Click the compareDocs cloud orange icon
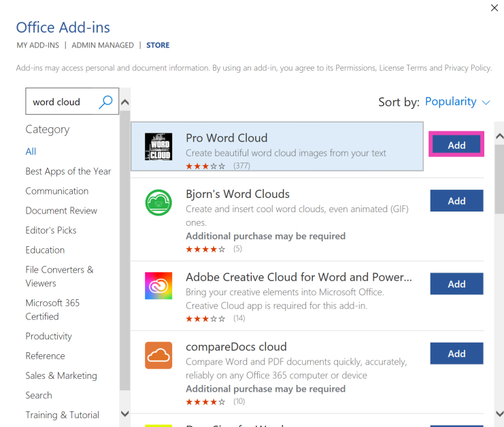 (x=158, y=355)
